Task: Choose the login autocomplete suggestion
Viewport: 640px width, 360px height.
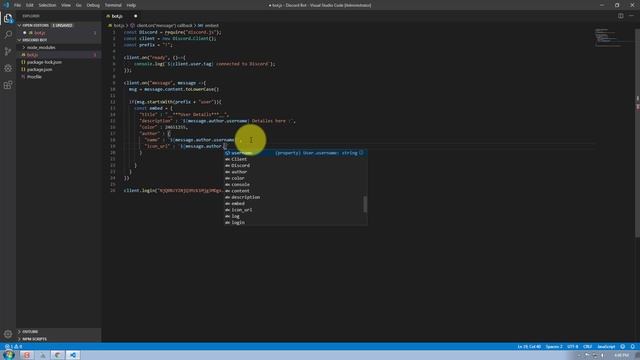Action: click(x=295, y=222)
